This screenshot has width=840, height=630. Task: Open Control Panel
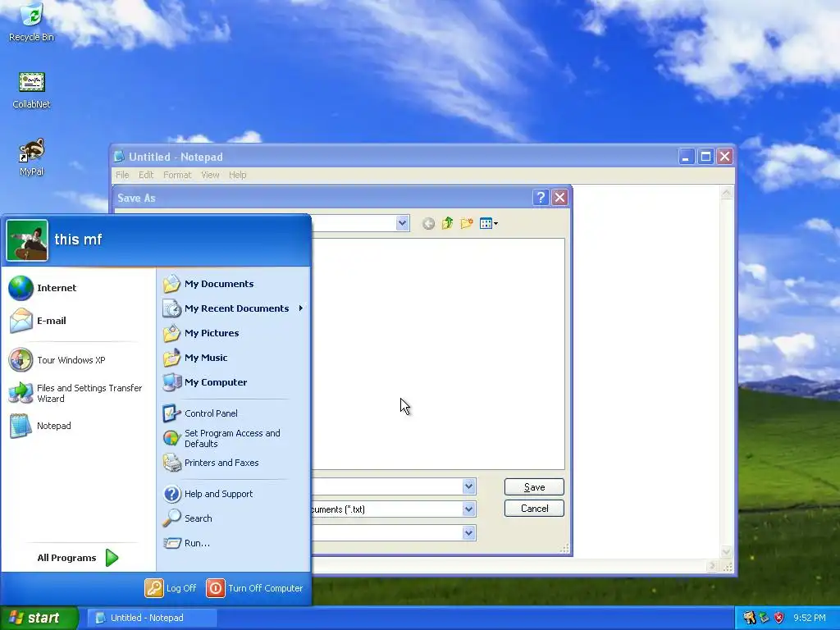[x=234, y=413]
